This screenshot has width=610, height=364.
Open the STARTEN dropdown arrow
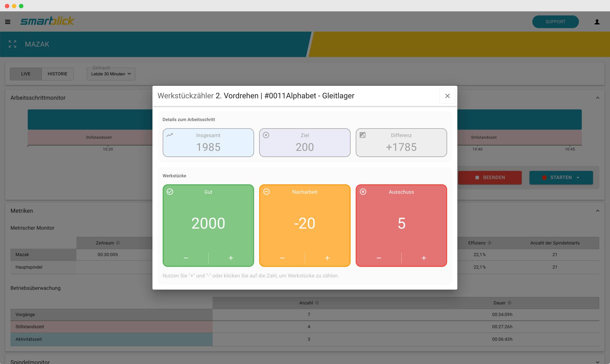[x=578, y=178]
